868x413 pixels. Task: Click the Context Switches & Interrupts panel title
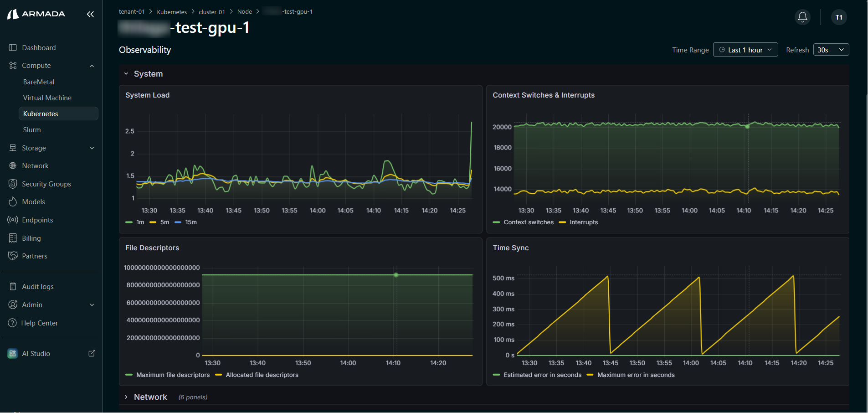(x=544, y=95)
